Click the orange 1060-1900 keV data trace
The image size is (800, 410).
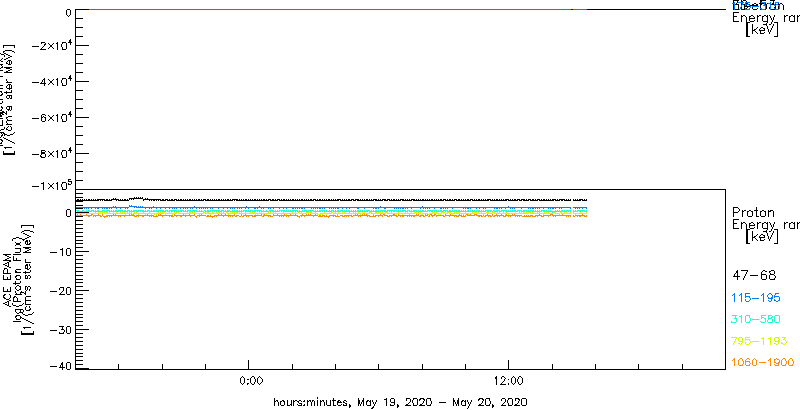pos(332,216)
